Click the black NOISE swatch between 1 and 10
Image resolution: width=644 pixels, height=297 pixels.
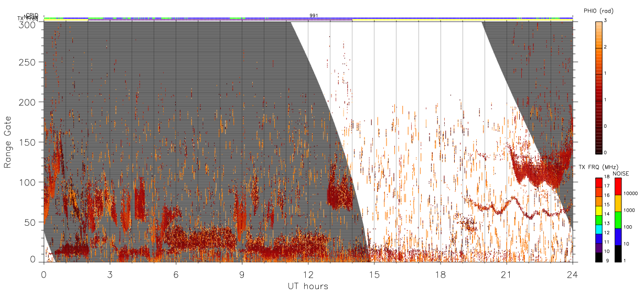pyautogui.click(x=618, y=253)
